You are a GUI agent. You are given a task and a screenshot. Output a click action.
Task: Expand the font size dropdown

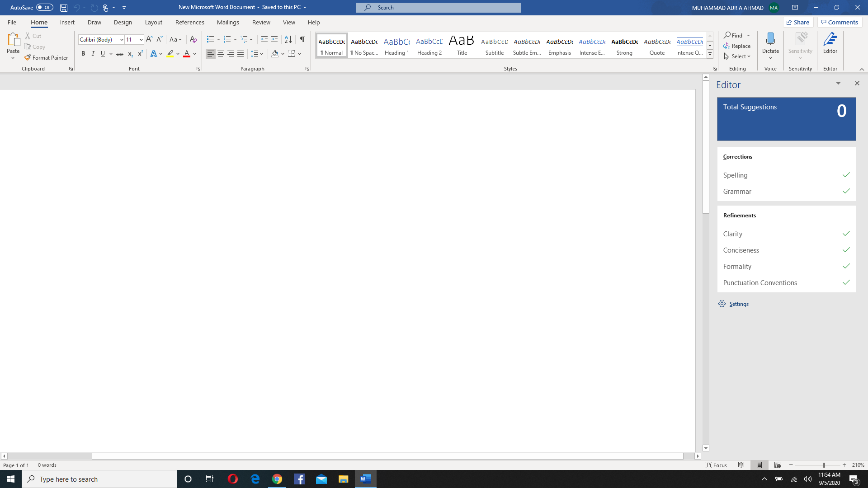pos(141,40)
